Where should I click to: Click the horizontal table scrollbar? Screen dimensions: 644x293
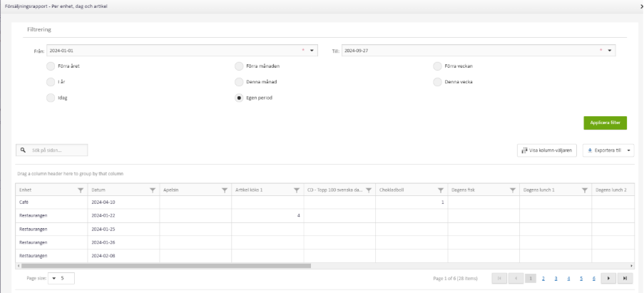164,265
